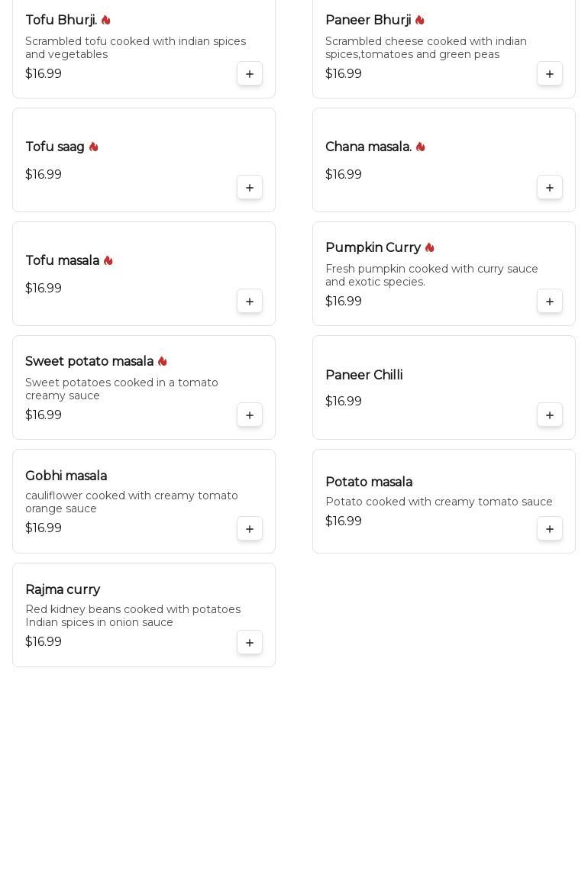Image resolution: width=588 pixels, height=878 pixels.
Task: Click the Gobhi masala description text
Action: click(131, 502)
